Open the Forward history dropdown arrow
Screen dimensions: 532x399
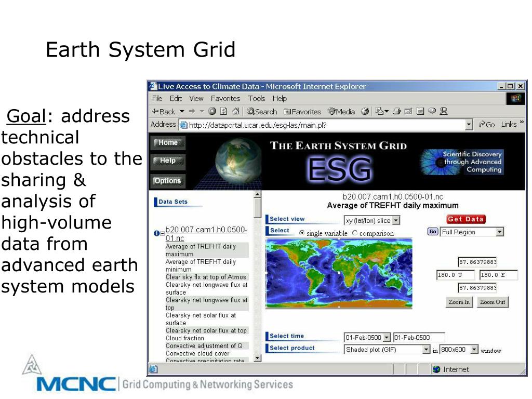tap(202, 111)
